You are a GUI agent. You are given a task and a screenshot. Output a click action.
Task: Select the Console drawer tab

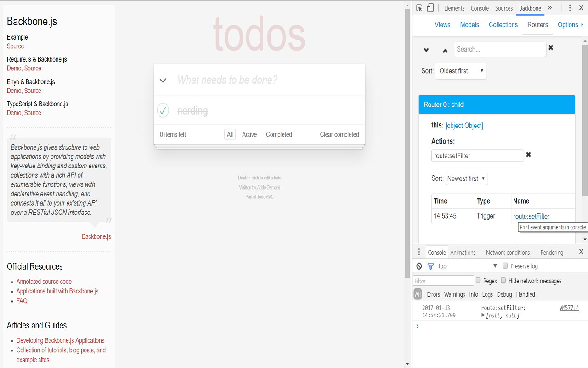coord(437,253)
